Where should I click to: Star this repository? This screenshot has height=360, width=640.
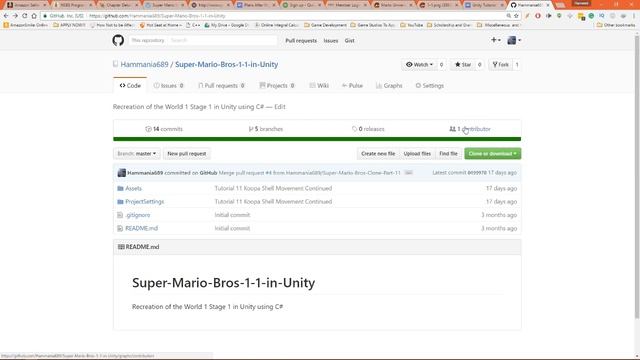point(463,64)
